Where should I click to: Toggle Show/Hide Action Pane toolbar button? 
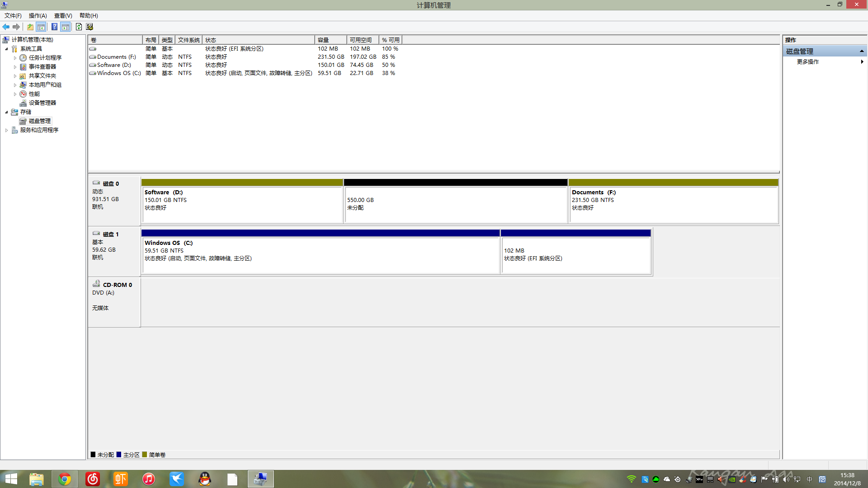coord(66,27)
